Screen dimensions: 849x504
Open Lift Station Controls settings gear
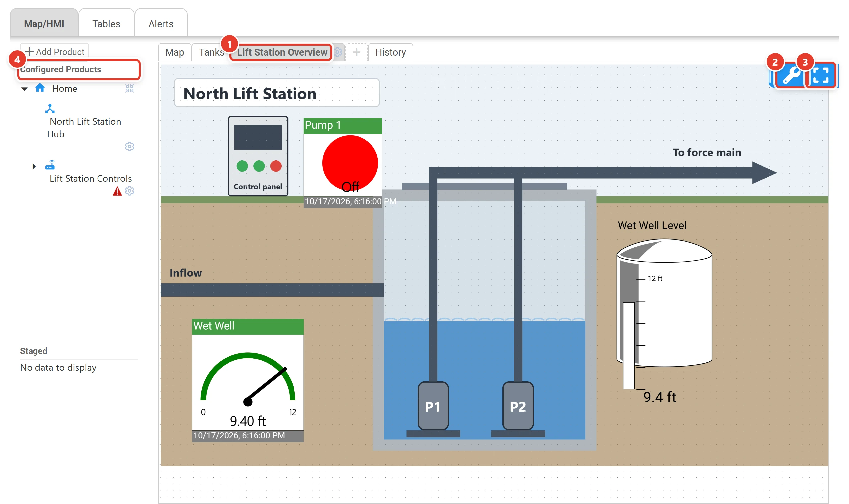click(x=129, y=191)
